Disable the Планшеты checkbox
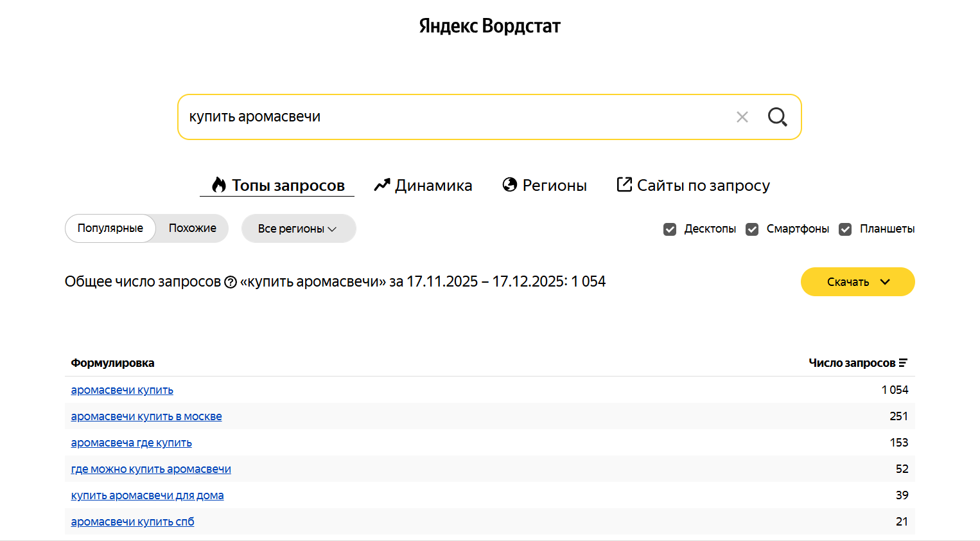Viewport: 980px width, 541px height. click(x=845, y=229)
